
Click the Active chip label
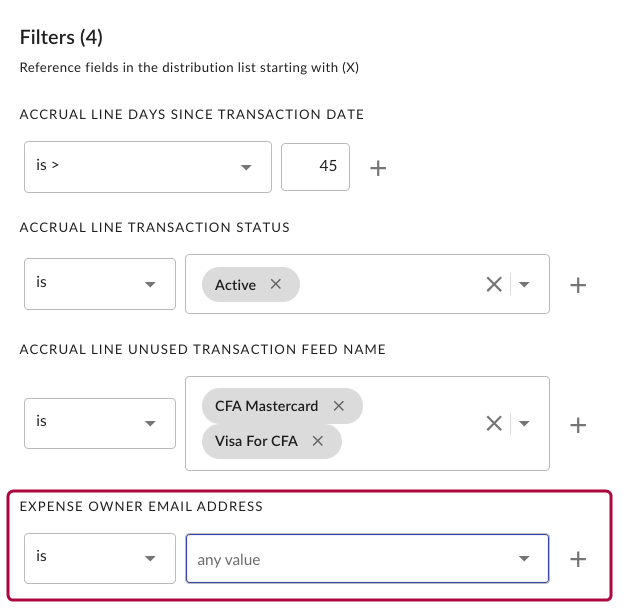tap(235, 285)
